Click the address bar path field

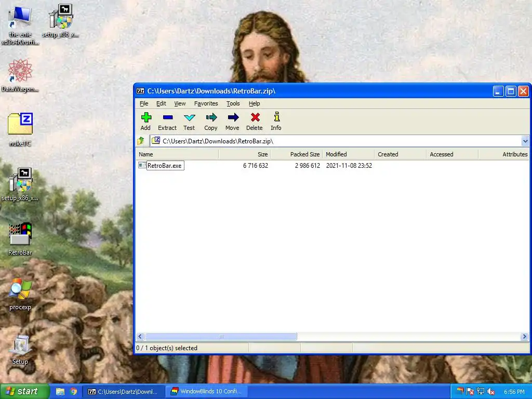[x=339, y=141]
